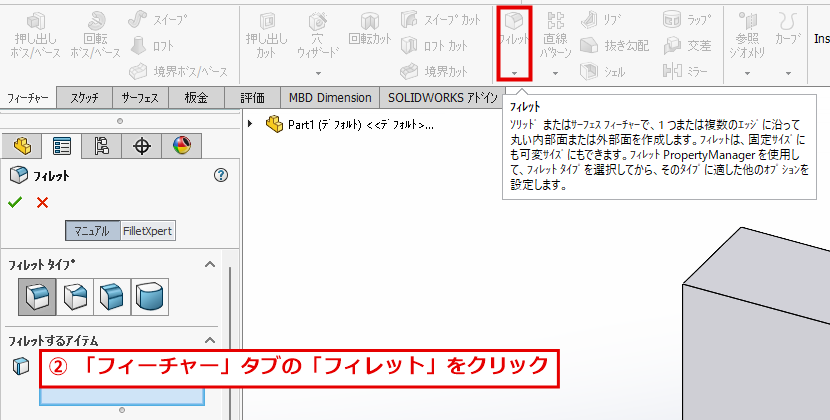Switch to FilletXpert mode
830x420 pixels.
[x=148, y=231]
